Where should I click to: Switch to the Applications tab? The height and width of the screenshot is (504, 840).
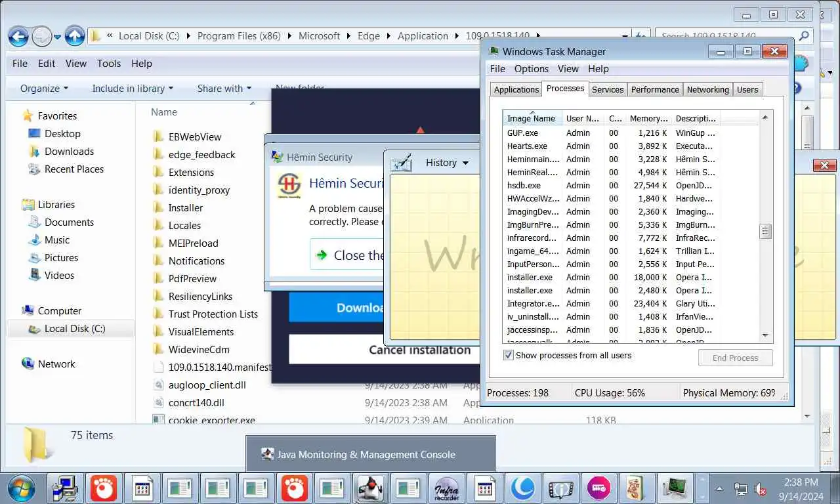coord(516,90)
